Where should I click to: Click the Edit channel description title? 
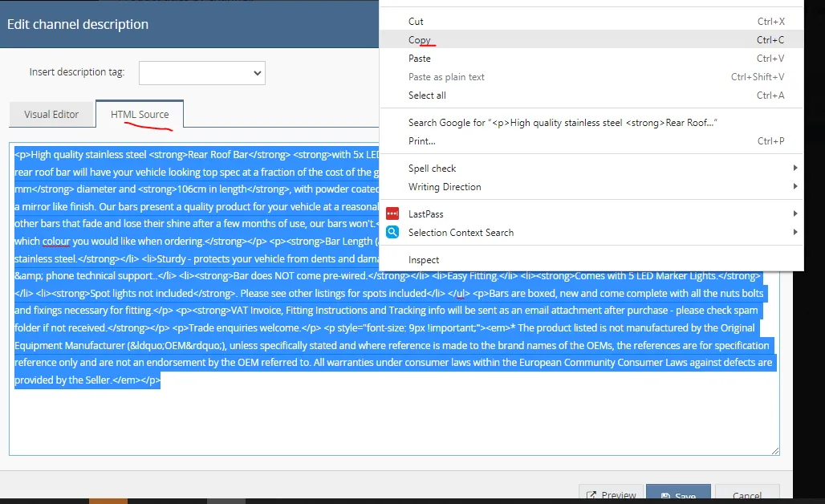click(x=78, y=24)
